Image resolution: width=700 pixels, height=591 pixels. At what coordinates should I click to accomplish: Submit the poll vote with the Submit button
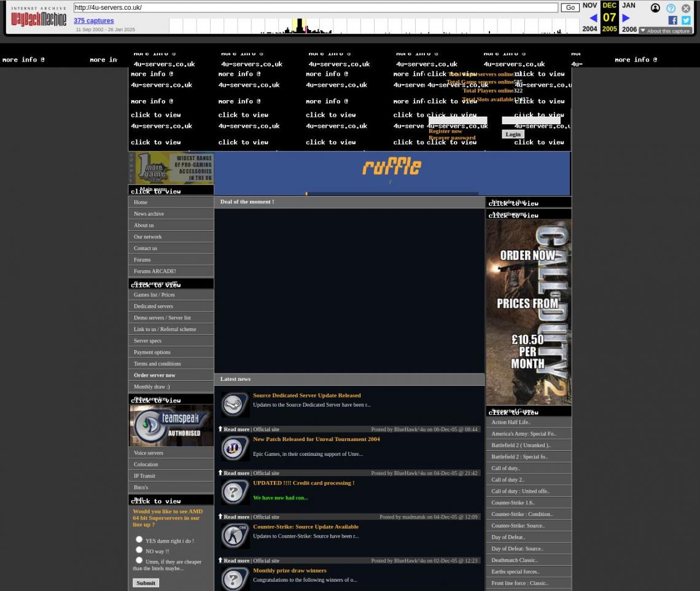146,583
